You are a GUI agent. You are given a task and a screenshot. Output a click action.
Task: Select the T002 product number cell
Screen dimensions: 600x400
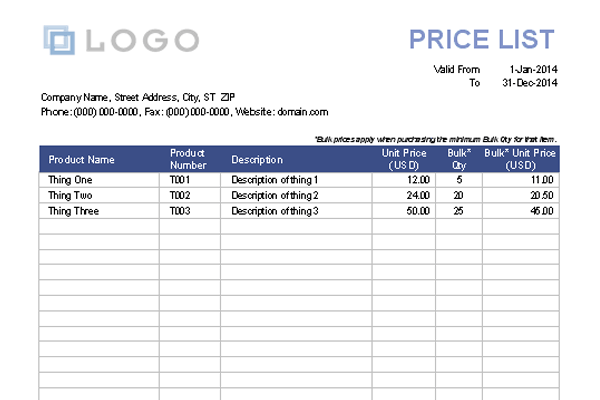180,195
